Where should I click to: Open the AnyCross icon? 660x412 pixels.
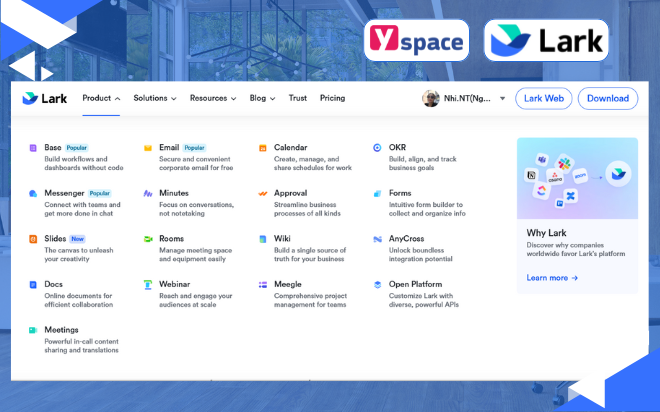[377, 239]
